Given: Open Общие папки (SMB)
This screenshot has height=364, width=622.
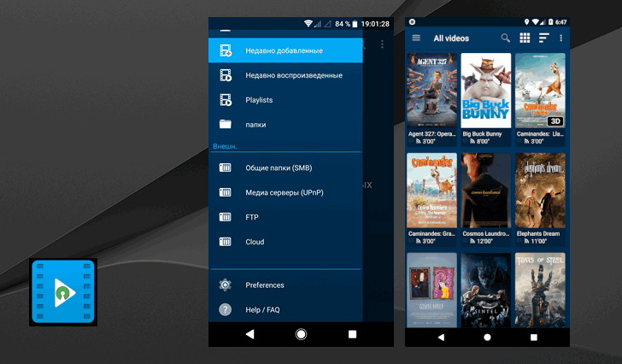Looking at the screenshot, I should (x=285, y=167).
